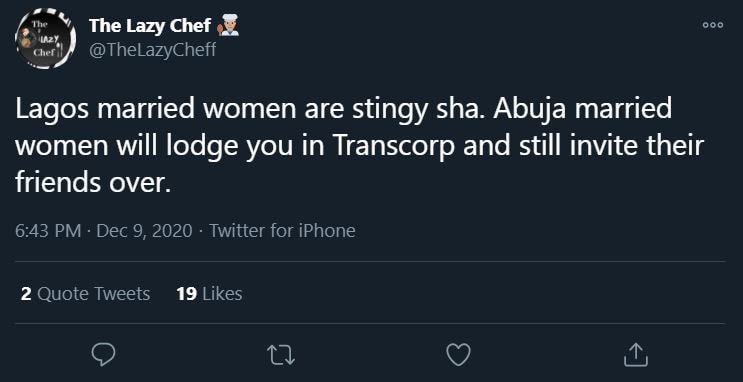
Task: Like the tweet with the heart icon
Action: [458, 355]
